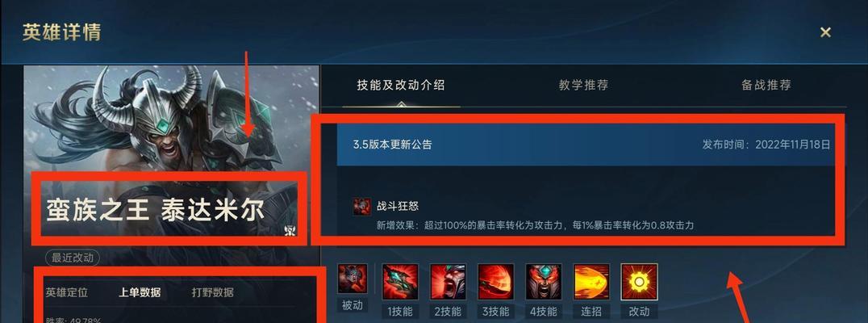Select the 3技能 spinning slash icon

click(496, 282)
